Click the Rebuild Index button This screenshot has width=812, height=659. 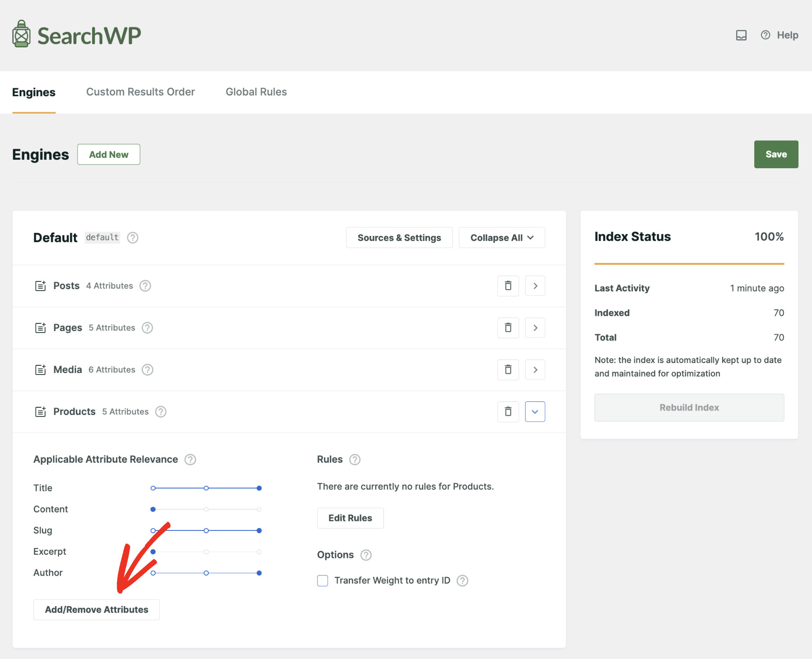[x=689, y=408]
